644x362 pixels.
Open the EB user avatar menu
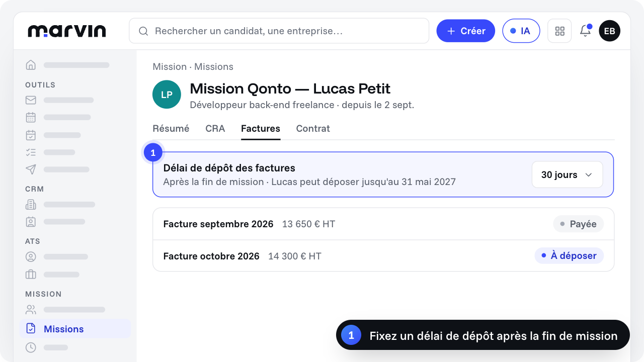pos(609,31)
